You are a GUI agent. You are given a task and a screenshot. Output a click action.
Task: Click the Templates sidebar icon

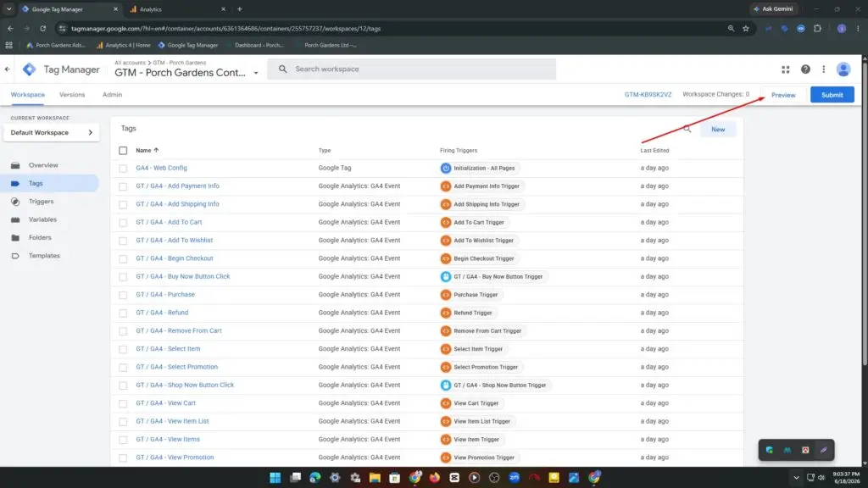tap(15, 256)
